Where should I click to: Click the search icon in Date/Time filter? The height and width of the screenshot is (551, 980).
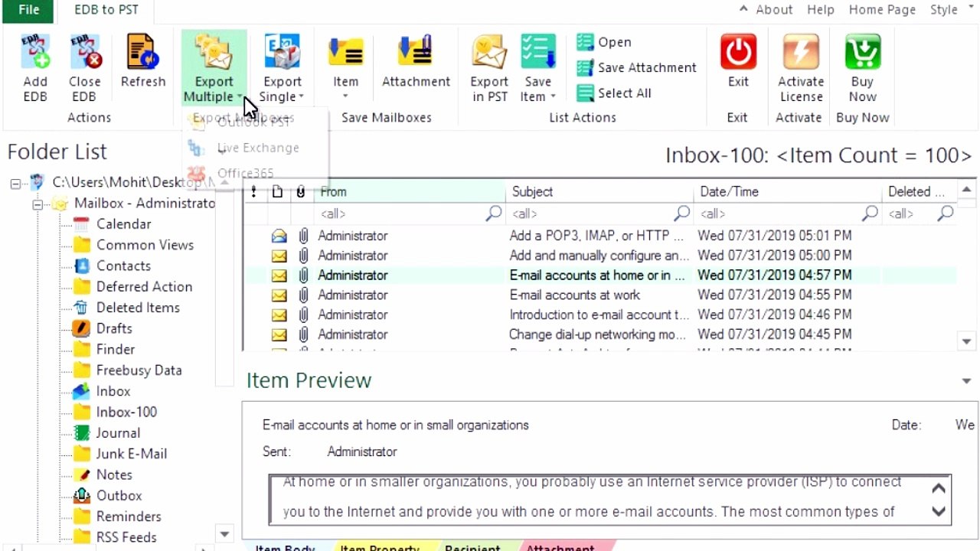870,214
